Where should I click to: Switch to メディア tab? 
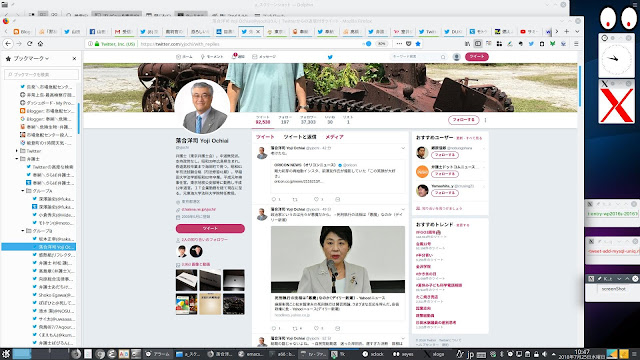(334, 137)
